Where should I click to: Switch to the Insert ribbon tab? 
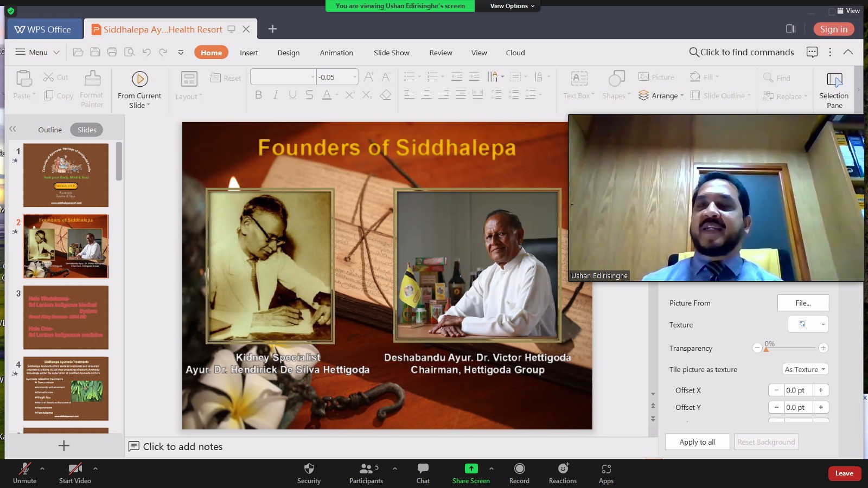click(x=249, y=53)
